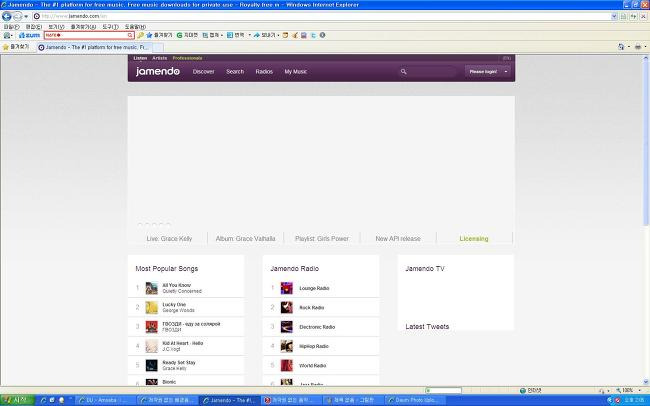Open the My Music navigation item
Image resolution: width=650 pixels, height=406 pixels.
pyautogui.click(x=296, y=71)
